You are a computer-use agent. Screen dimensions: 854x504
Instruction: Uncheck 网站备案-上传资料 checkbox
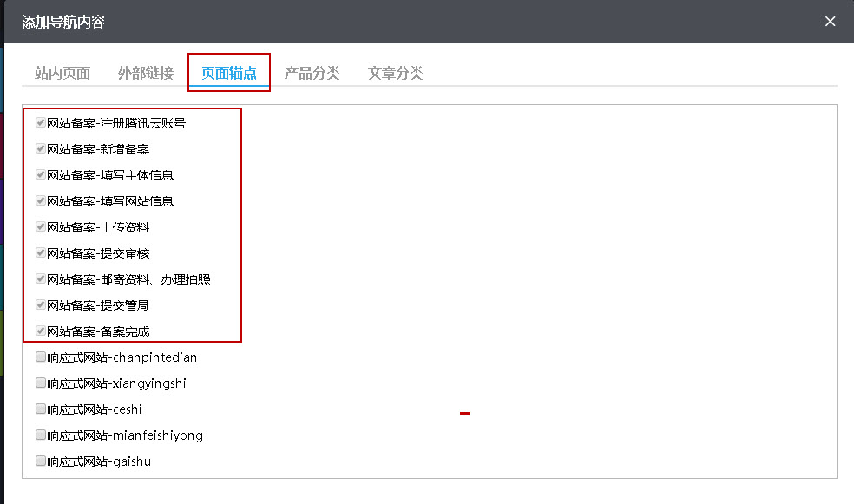pos(41,226)
